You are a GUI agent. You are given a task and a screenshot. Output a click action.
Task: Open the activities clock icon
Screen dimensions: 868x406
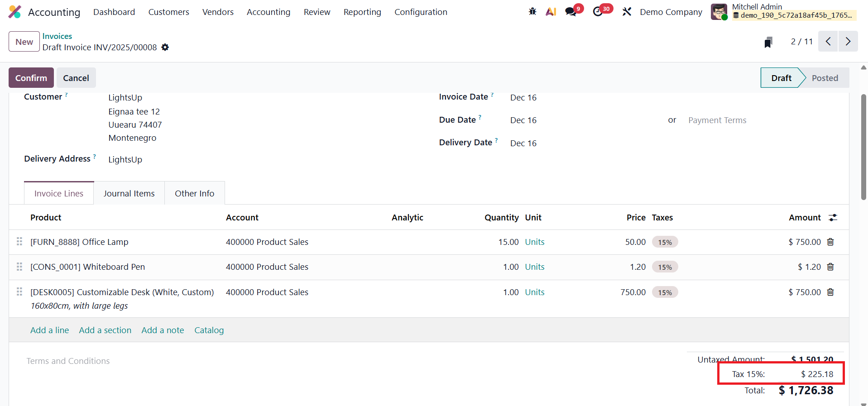(x=598, y=12)
